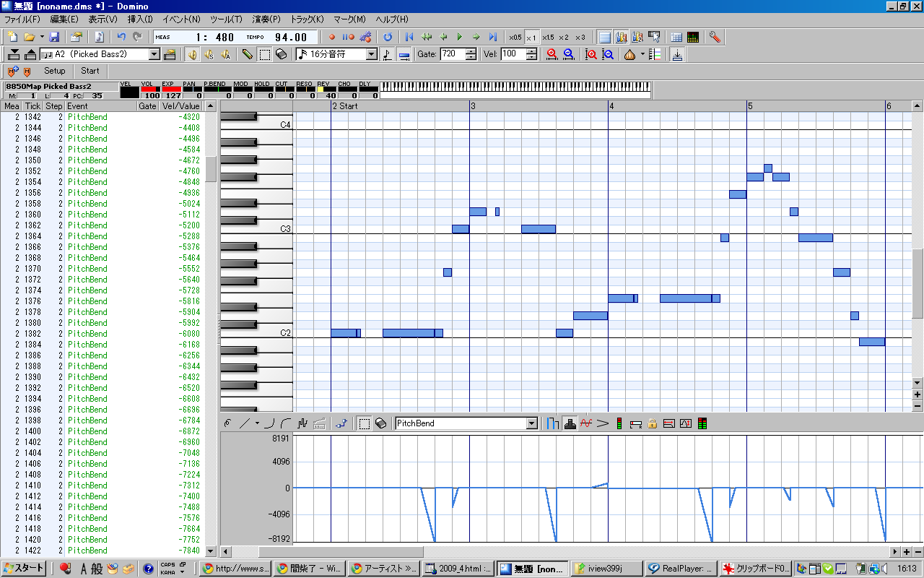Click the undo arrow icon
Image resolution: width=924 pixels, height=578 pixels.
pos(121,37)
